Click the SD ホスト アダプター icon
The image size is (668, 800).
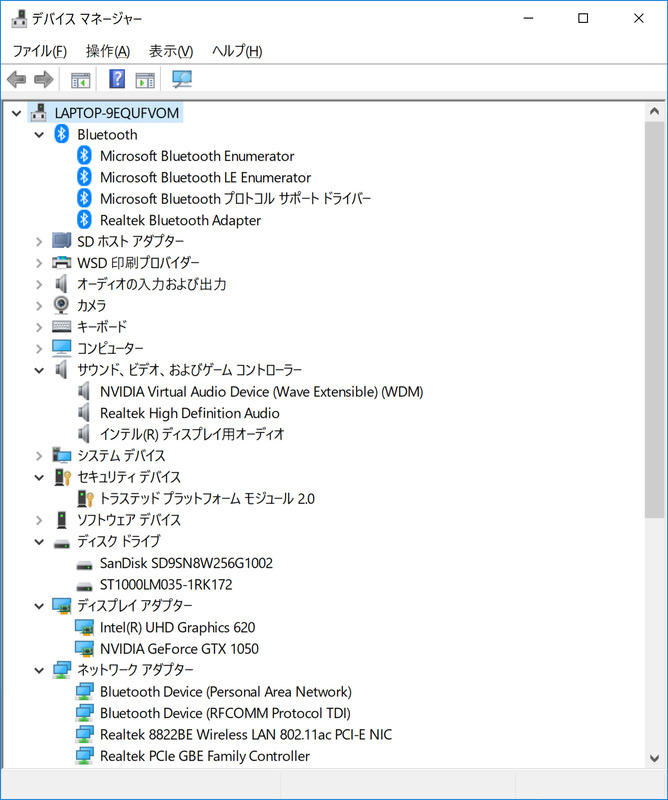pos(62,240)
